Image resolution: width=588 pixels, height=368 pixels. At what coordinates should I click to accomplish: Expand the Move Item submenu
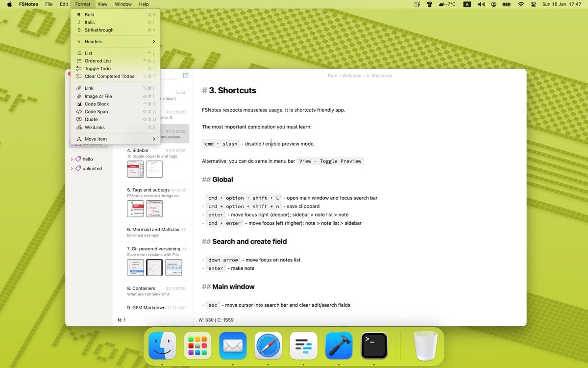pyautogui.click(x=115, y=139)
